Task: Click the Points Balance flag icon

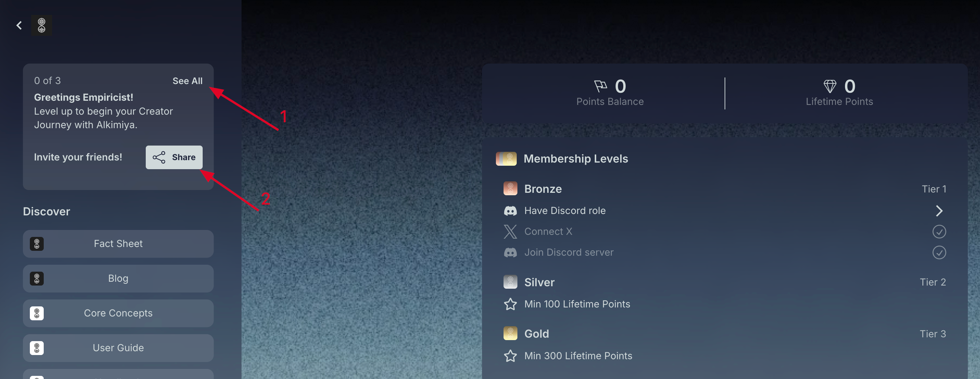Action: [x=600, y=86]
